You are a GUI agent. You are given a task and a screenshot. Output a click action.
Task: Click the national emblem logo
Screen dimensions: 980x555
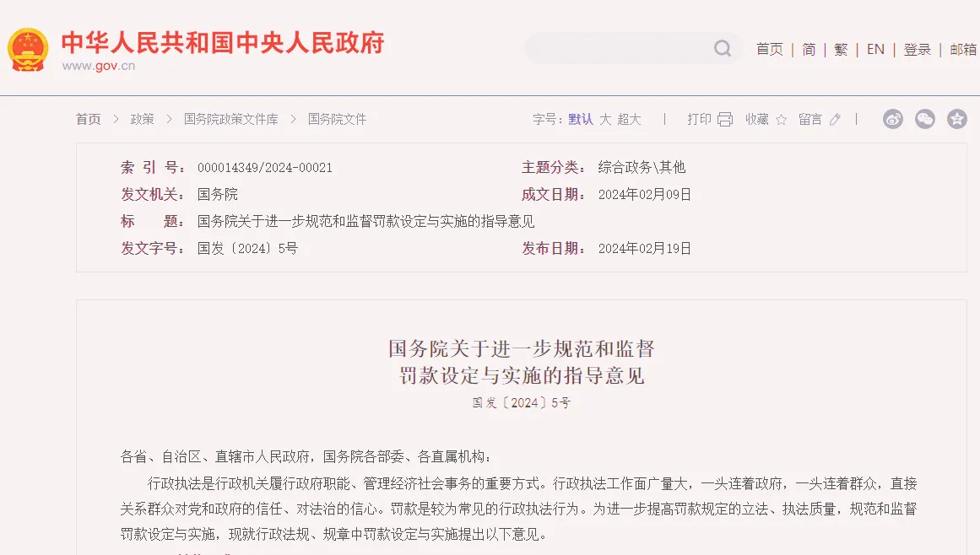(x=28, y=50)
